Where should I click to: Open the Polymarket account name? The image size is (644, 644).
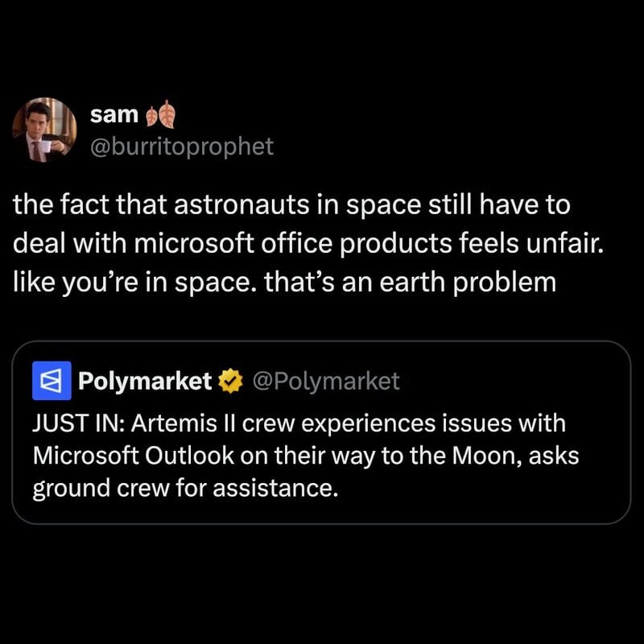coord(144,381)
